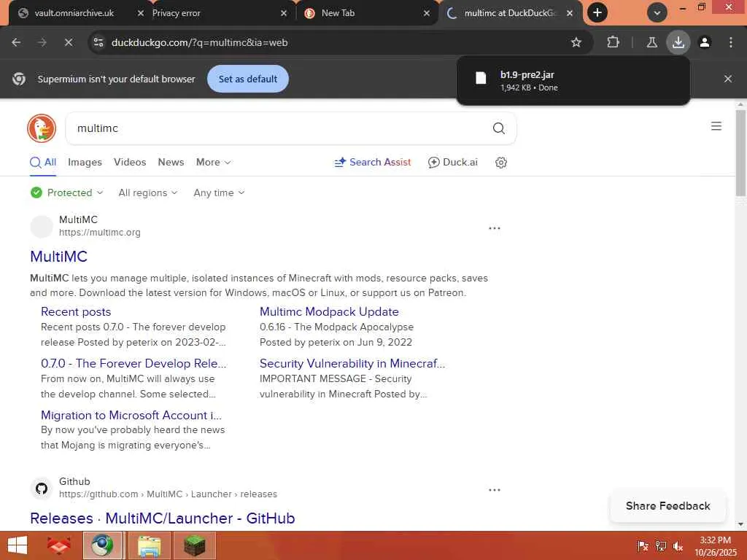Open the Recent posts sublink
Viewport: 747px width, 560px height.
coord(76,311)
